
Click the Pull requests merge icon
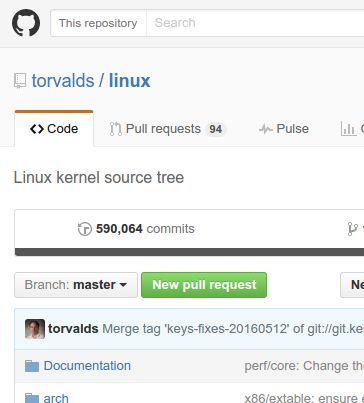(116, 129)
